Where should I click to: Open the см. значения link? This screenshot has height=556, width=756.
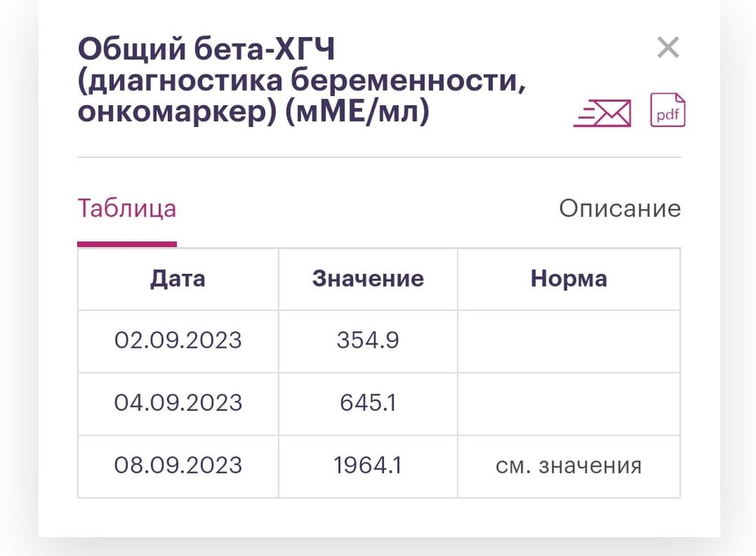[x=569, y=465]
